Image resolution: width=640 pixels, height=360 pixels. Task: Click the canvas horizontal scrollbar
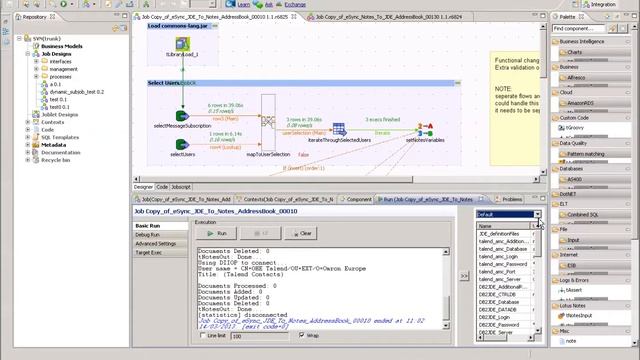click(x=276, y=179)
